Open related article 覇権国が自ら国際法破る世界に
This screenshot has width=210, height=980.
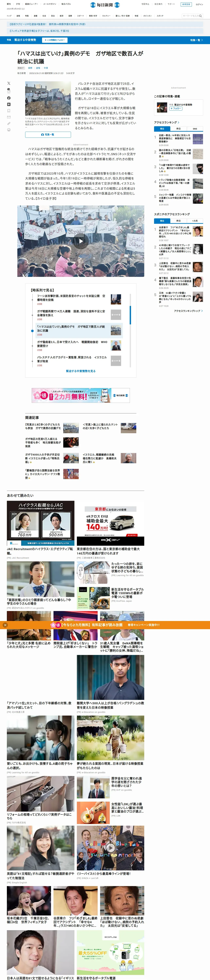tap(52, 474)
